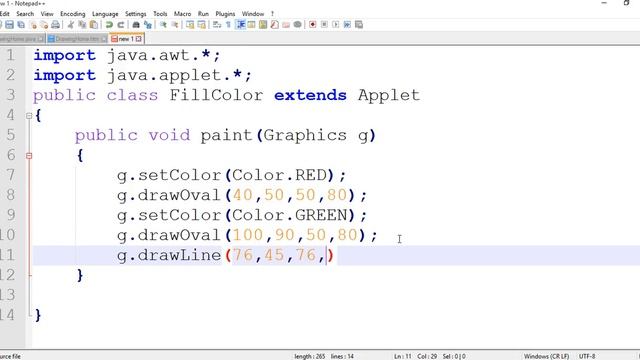Open the Plugins menu
Viewport: 640px width, 360px height.
pos(225,14)
